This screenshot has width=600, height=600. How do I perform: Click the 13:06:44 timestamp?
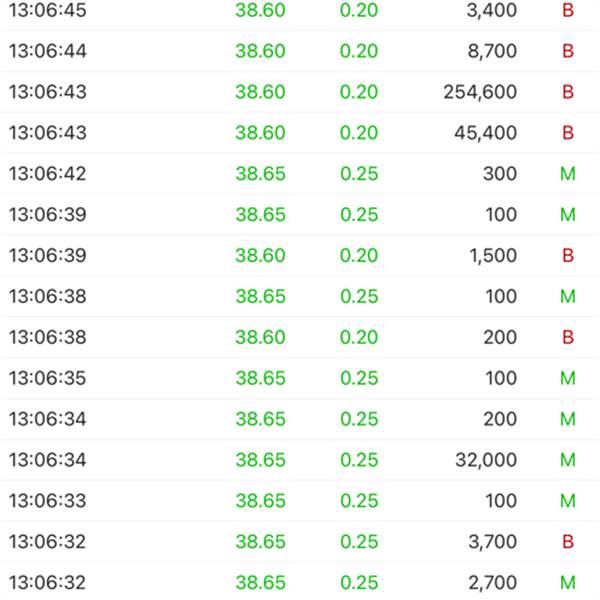click(x=47, y=51)
